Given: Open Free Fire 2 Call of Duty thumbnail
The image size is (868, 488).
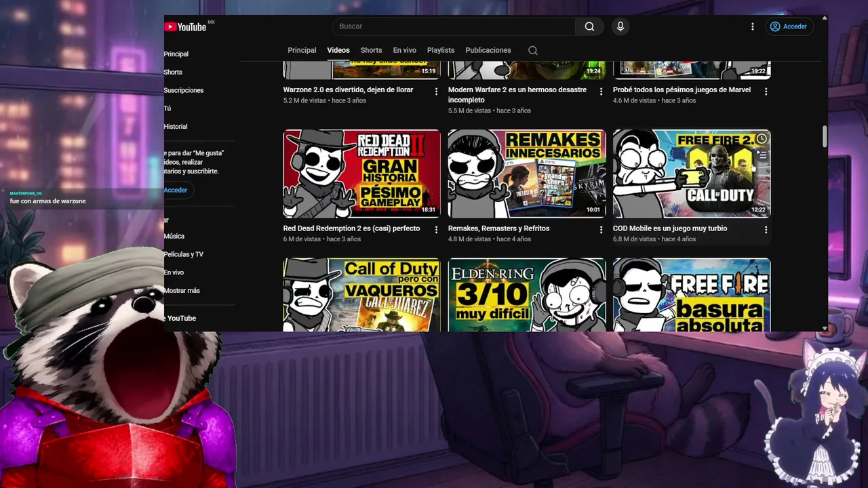Looking at the screenshot, I should 692,174.
